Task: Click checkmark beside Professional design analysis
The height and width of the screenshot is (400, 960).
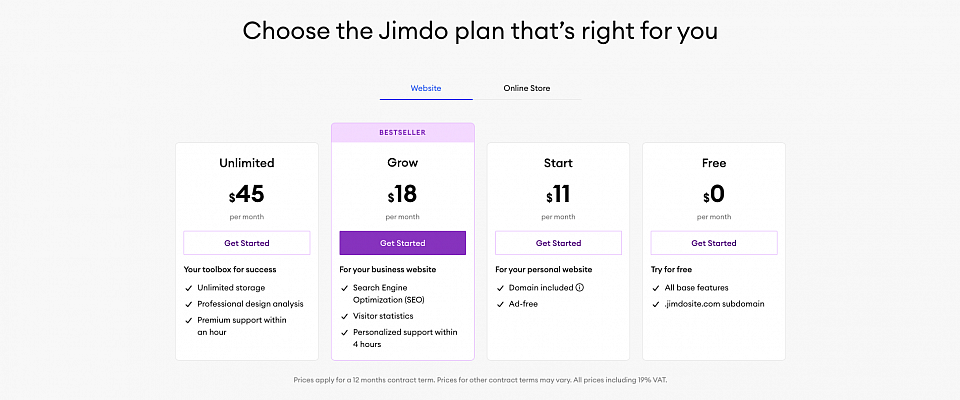Action: point(188,304)
